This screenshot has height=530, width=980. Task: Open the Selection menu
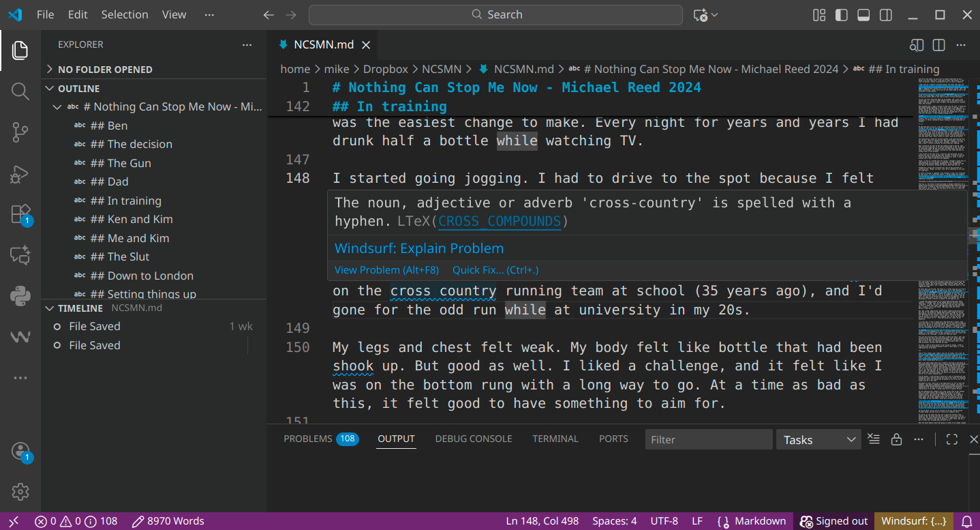point(125,15)
